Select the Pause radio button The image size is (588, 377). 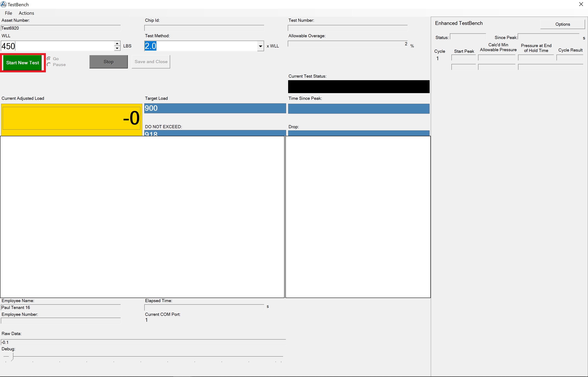tap(49, 65)
